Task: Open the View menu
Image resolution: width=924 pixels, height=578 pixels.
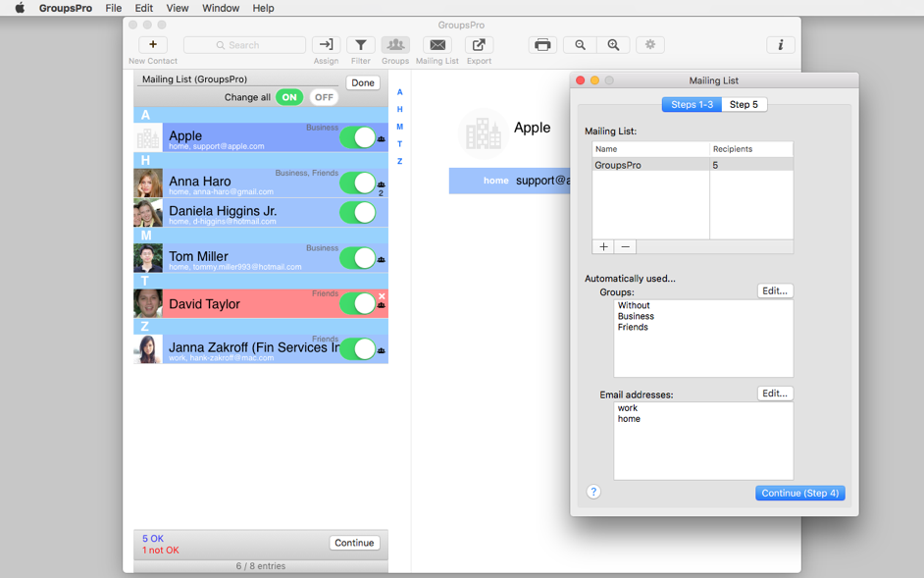Action: tap(178, 8)
